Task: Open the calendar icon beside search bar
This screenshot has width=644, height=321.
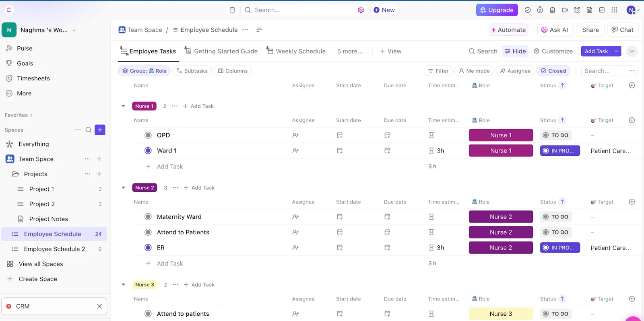Action: pyautogui.click(x=232, y=10)
